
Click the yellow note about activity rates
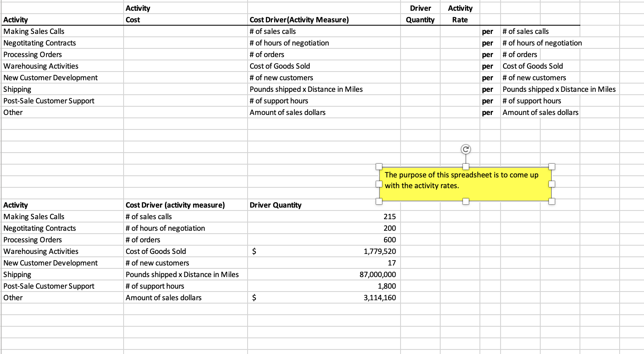465,184
